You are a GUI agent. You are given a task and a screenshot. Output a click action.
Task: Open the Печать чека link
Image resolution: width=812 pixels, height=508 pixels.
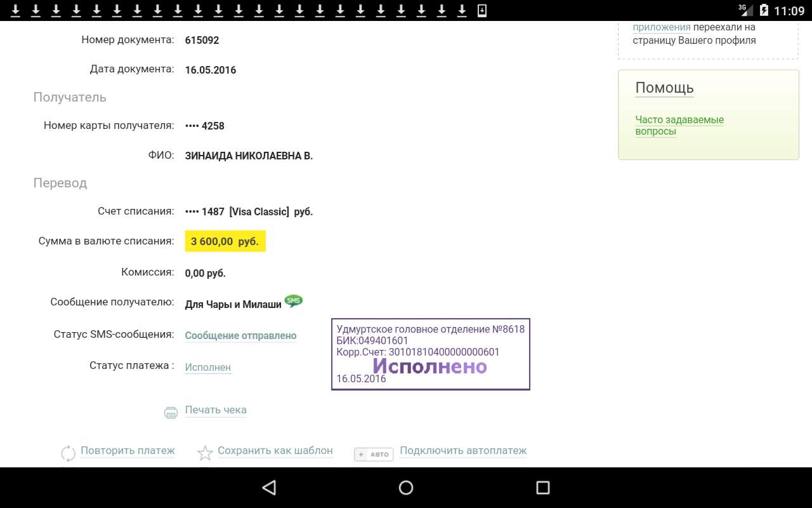216,410
